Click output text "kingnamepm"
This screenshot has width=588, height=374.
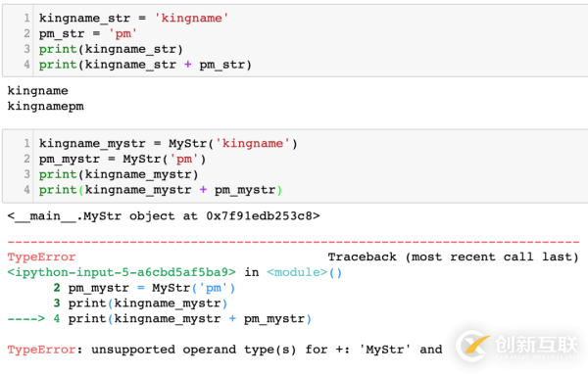point(46,106)
